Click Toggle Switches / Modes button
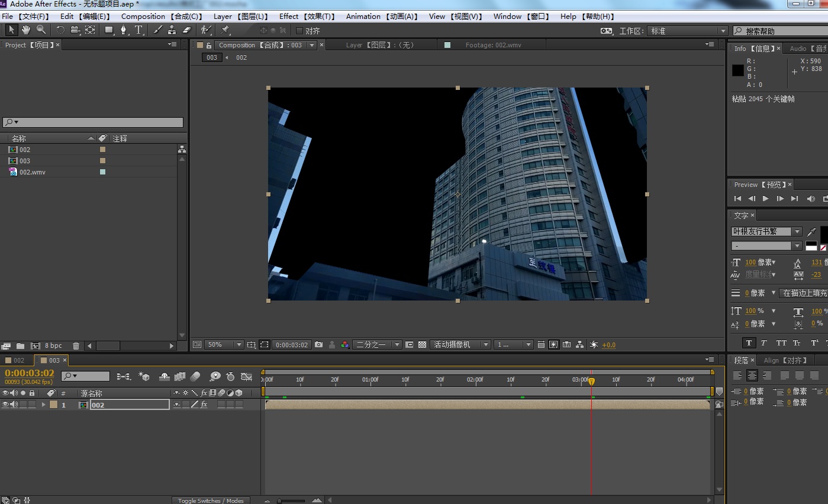828x504 pixels. click(211, 500)
